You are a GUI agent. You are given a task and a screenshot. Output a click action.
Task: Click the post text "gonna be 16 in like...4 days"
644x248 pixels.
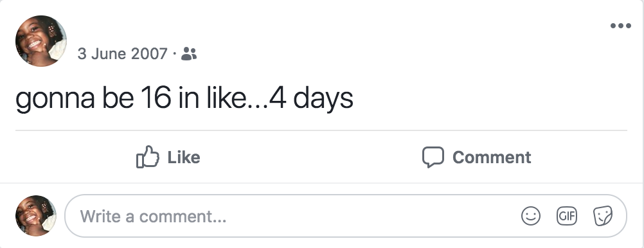[184, 99]
